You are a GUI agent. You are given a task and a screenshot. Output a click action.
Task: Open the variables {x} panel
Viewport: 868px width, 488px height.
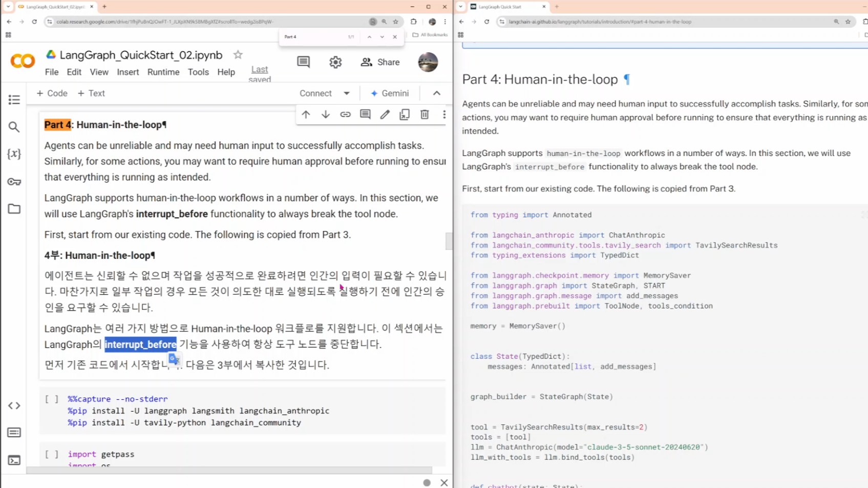[14, 154]
